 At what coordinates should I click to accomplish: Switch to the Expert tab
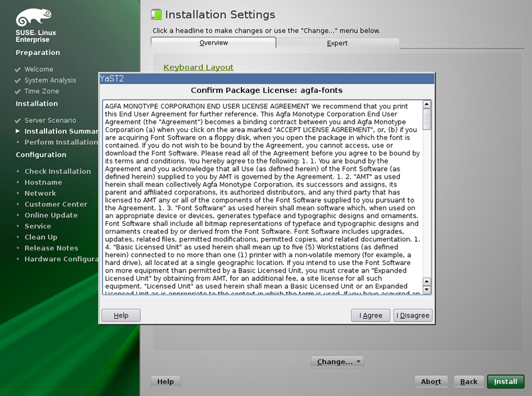click(337, 43)
